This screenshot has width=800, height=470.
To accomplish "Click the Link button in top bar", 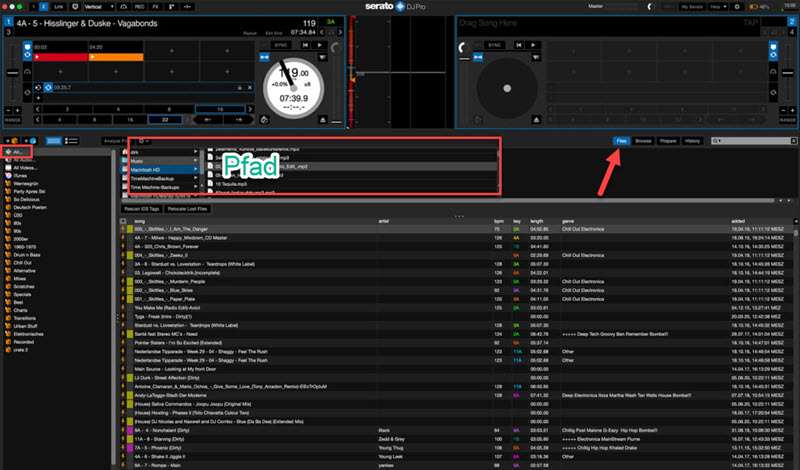I will [59, 7].
